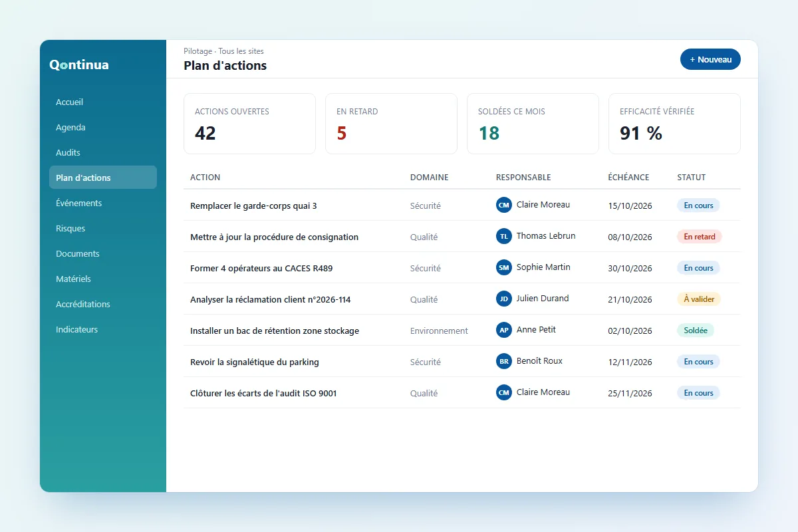Click the 'Environnement' domain cell

click(439, 331)
